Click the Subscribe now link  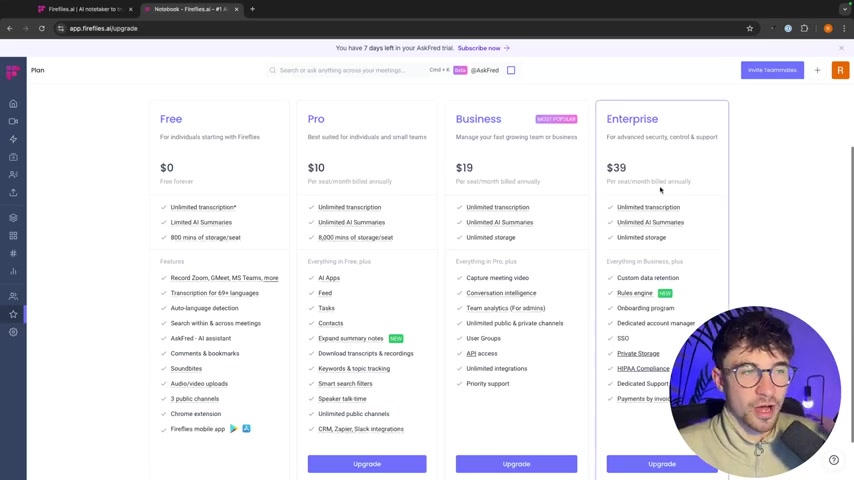click(x=483, y=48)
